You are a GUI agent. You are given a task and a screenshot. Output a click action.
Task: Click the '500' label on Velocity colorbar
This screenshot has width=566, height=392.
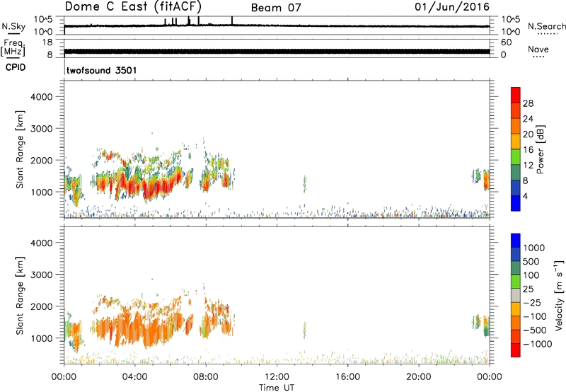pyautogui.click(x=532, y=262)
